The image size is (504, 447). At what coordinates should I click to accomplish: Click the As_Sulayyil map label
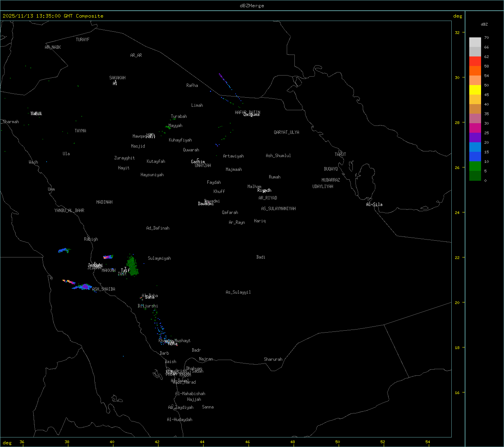click(x=238, y=292)
